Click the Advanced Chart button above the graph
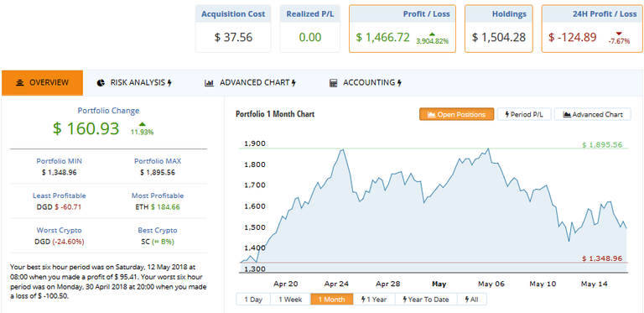Viewport: 644px width, 313px height. (593, 115)
